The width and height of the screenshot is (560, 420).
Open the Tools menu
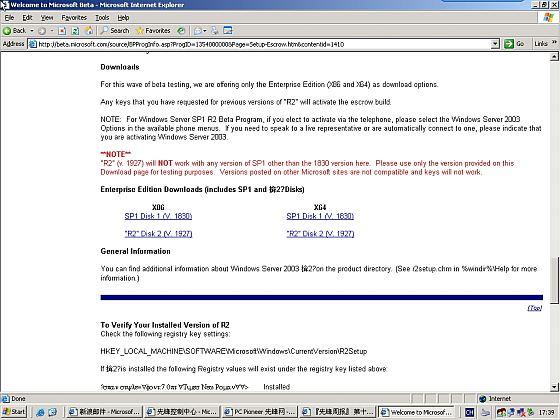tap(102, 18)
